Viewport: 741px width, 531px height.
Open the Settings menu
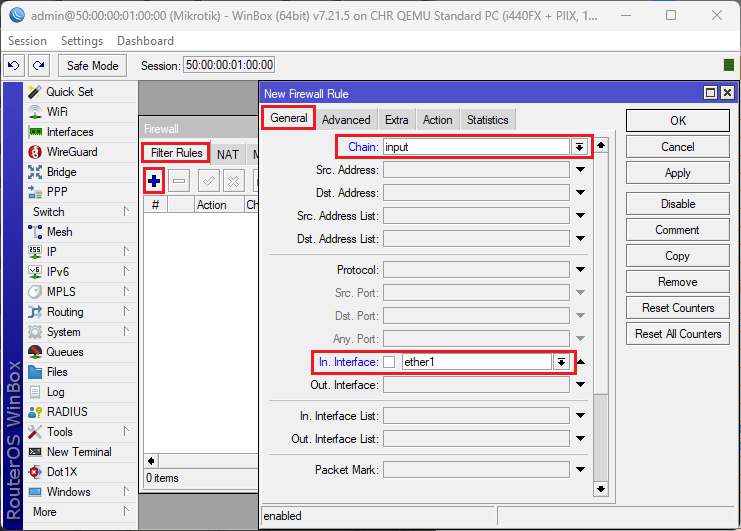pos(82,41)
